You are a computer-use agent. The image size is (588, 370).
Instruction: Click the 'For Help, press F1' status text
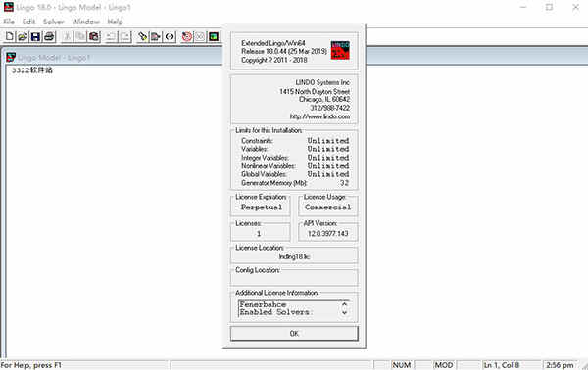pyautogui.click(x=31, y=365)
